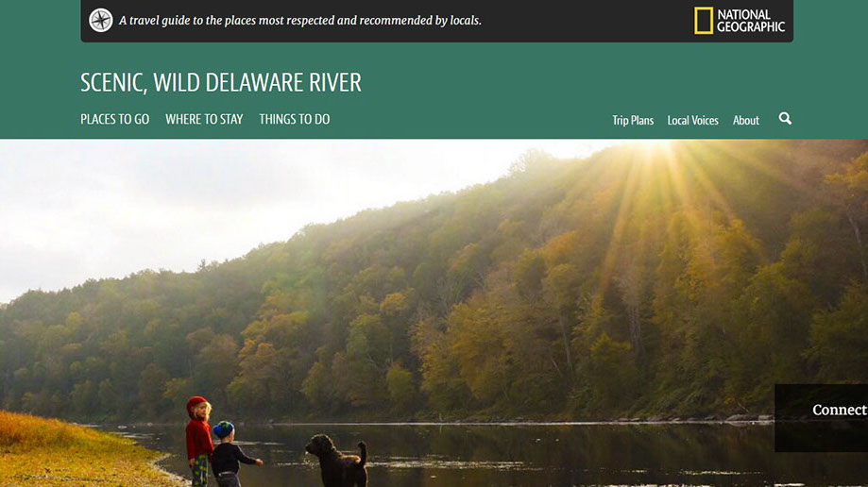This screenshot has height=487, width=868.
Task: Click the National Geographic yellow frame logo
Action: [704, 21]
